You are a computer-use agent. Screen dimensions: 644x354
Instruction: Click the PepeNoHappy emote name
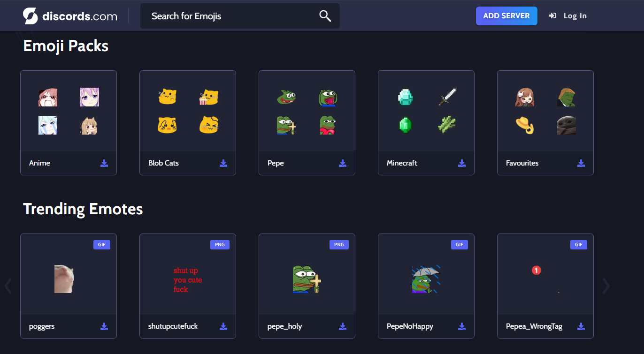point(410,327)
